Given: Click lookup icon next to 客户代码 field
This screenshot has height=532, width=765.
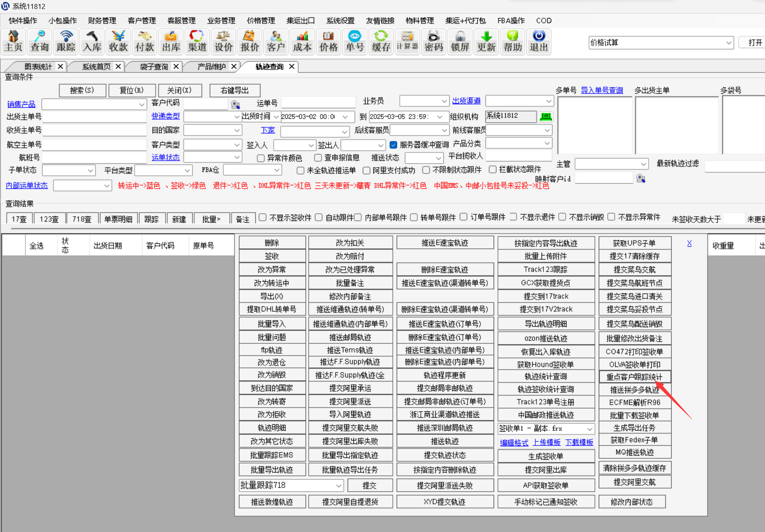Looking at the screenshot, I should [x=235, y=104].
